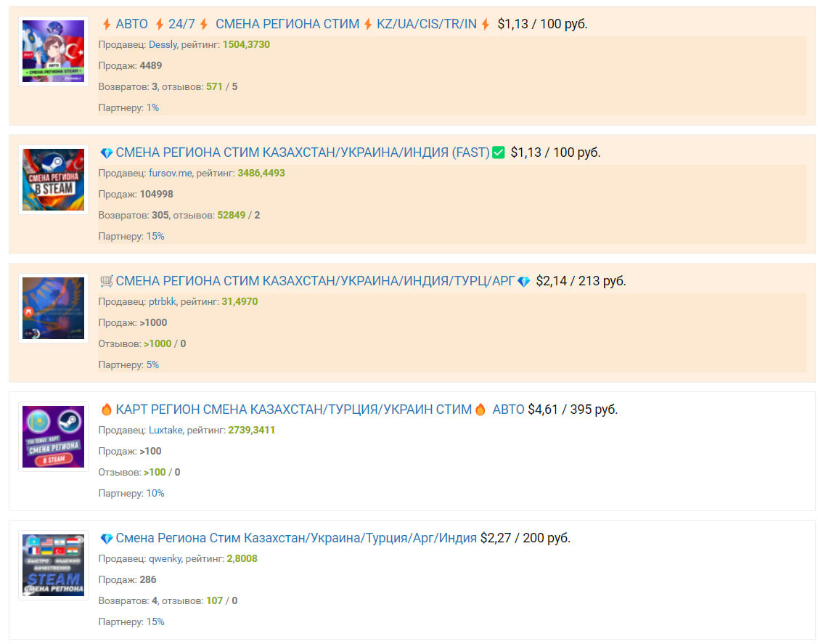Open the АВТО 24/7 СМЕНА РЕГИОНА СТИМ listing
818x644 pixels.
coord(296,24)
